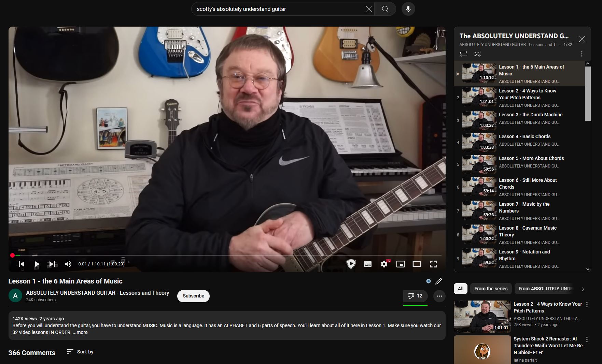Click the voice search microphone icon
The image size is (602, 364).
pyautogui.click(x=408, y=9)
